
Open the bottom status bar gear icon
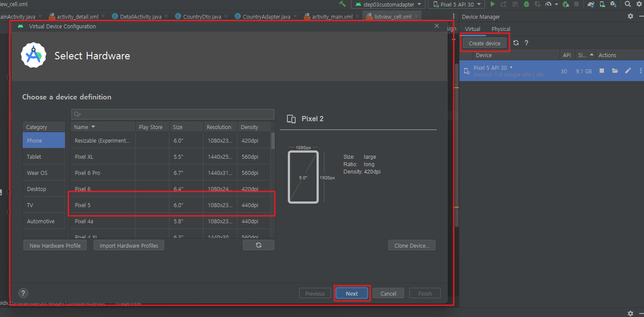coord(631,313)
